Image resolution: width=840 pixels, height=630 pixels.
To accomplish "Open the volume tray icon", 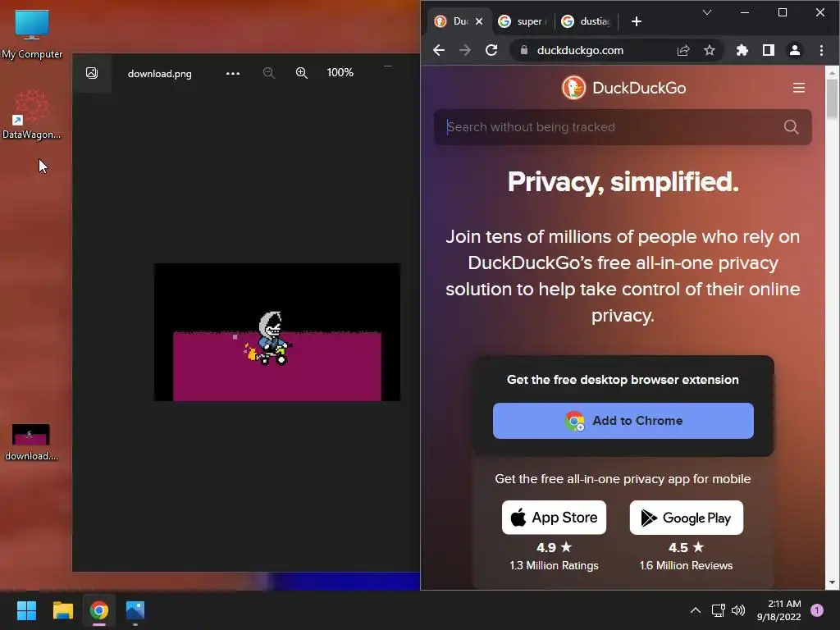I will (738, 610).
